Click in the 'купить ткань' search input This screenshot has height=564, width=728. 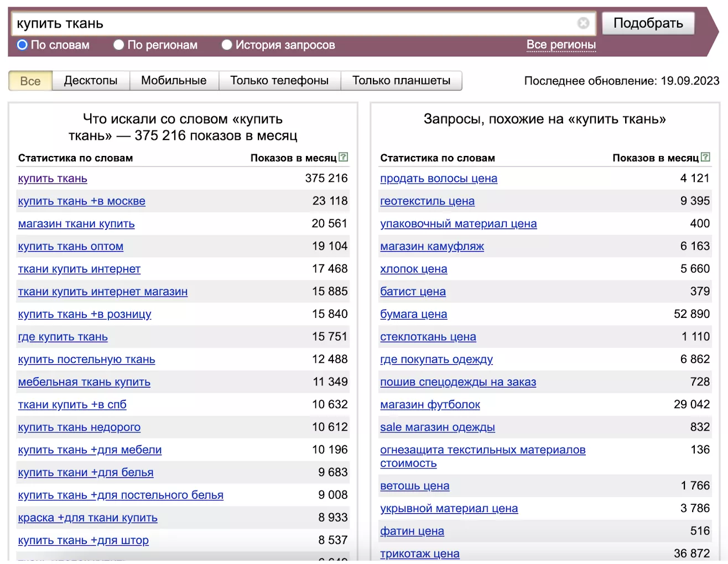293,23
